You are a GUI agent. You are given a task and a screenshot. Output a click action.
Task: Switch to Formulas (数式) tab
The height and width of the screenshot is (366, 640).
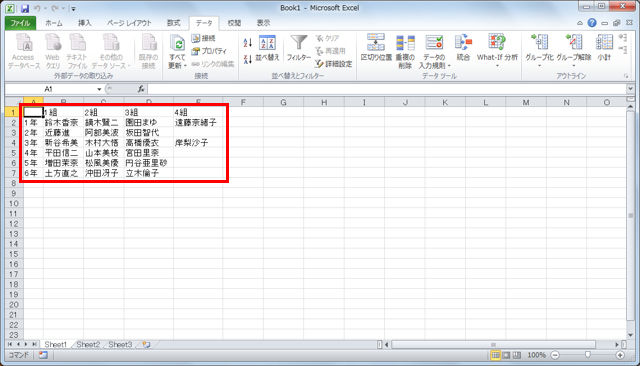173,23
